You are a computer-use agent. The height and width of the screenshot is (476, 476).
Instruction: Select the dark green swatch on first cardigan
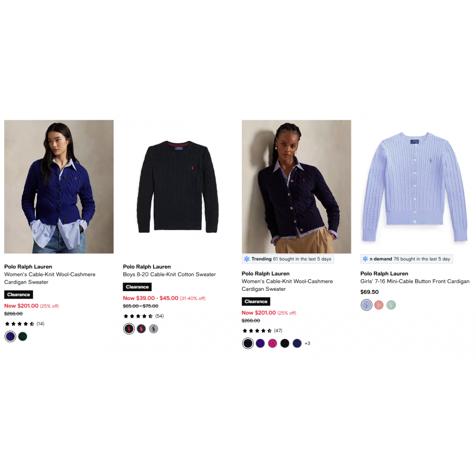[23, 336]
